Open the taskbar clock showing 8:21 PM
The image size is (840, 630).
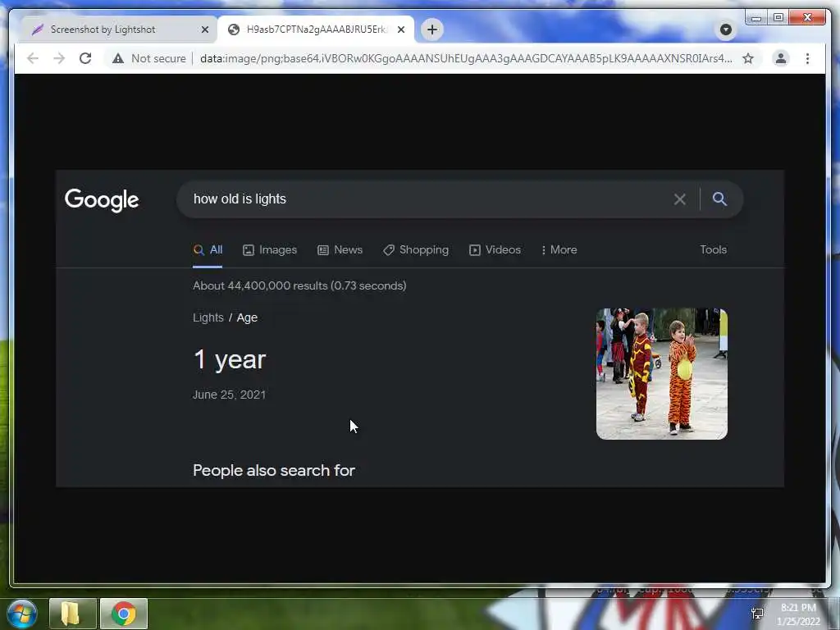(798, 614)
